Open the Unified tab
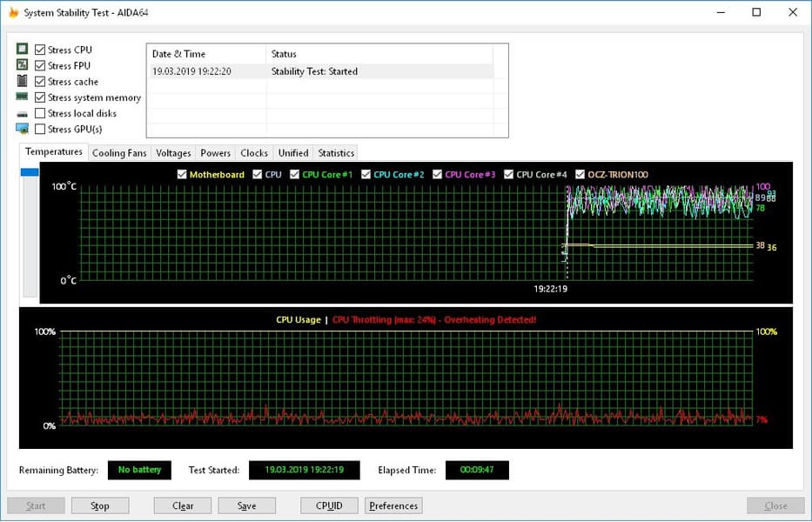Screen dimensions: 812x522 coord(293,153)
